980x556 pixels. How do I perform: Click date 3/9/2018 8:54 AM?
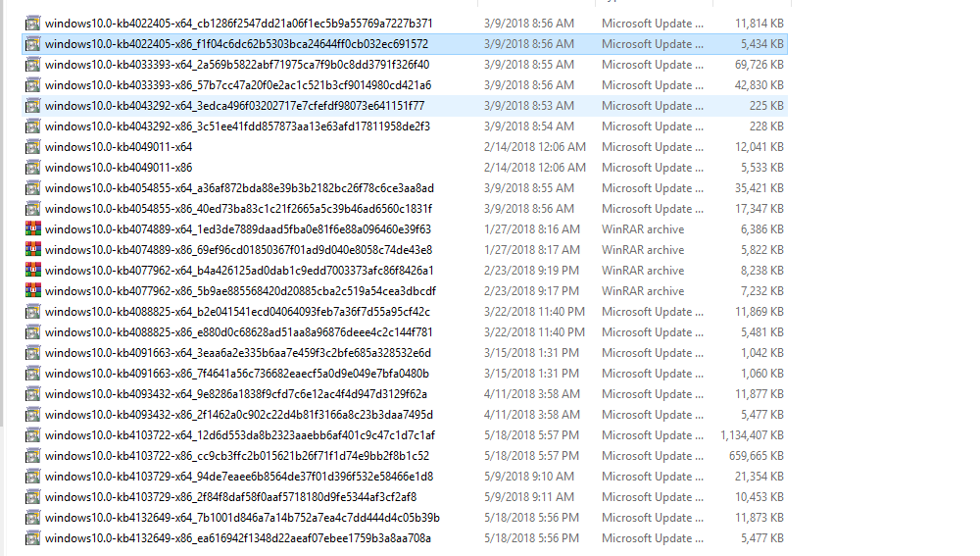pyautogui.click(x=529, y=126)
